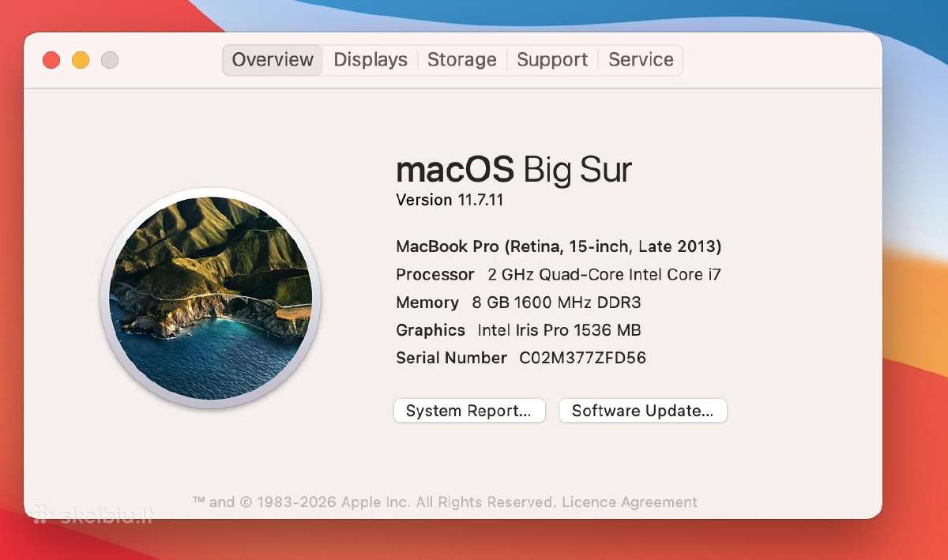The image size is (948, 560).
Task: Switch to the Displays tab
Action: click(371, 60)
